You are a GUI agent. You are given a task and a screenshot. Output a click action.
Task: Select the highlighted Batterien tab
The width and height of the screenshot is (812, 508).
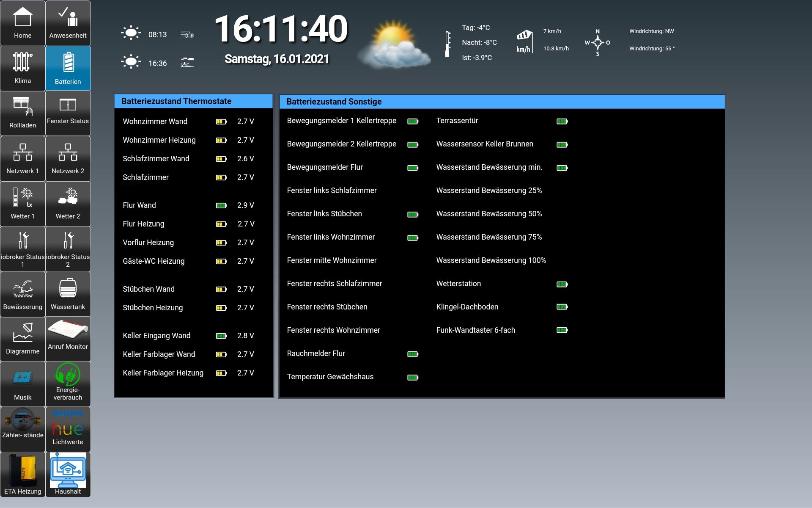[x=68, y=69]
